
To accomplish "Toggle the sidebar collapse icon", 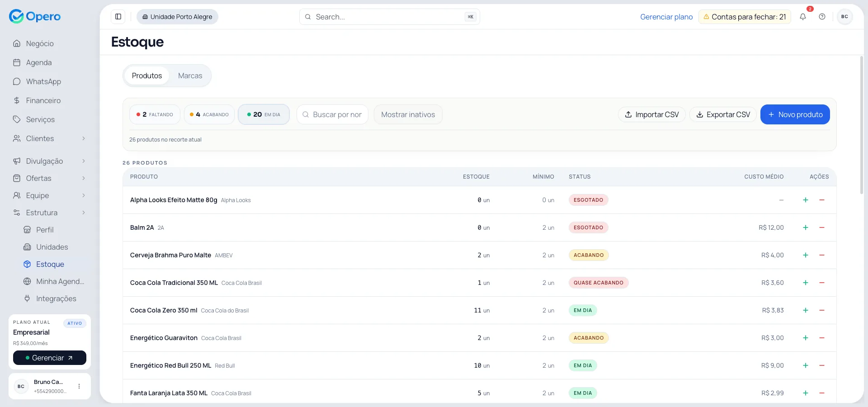I will pyautogui.click(x=118, y=17).
